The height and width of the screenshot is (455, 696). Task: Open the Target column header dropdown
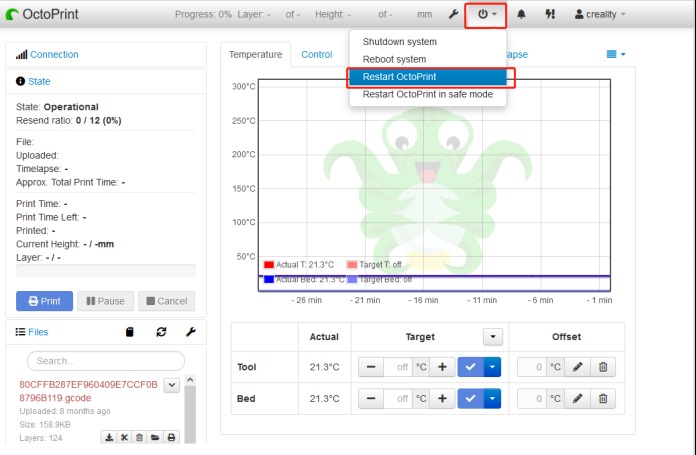pyautogui.click(x=493, y=337)
